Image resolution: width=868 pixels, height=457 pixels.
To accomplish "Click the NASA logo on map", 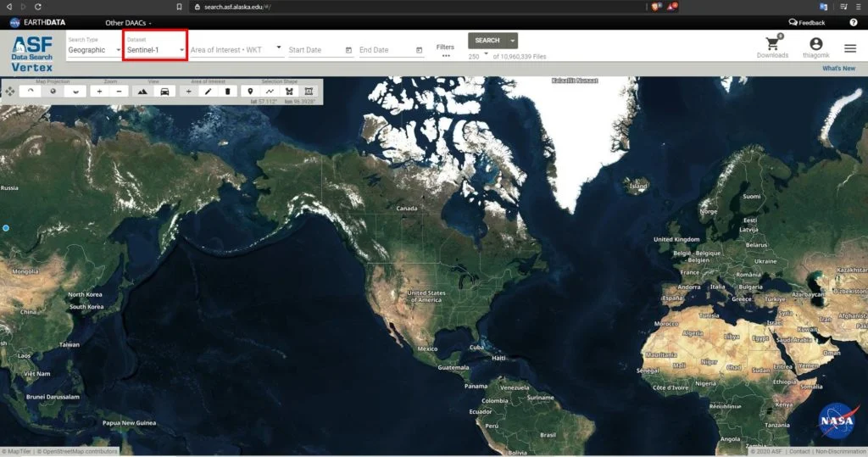I will 837,421.
